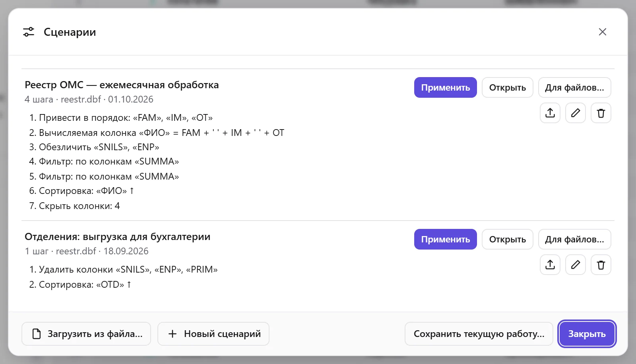This screenshot has width=636, height=364.
Task: Export the 'Реестр ОМС' scenario via upload icon
Action: pos(550,113)
